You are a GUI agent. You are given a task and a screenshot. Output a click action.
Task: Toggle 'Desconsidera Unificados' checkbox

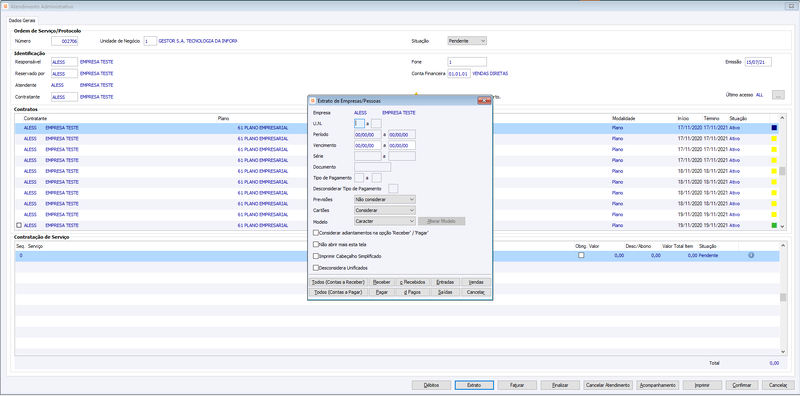pos(316,267)
